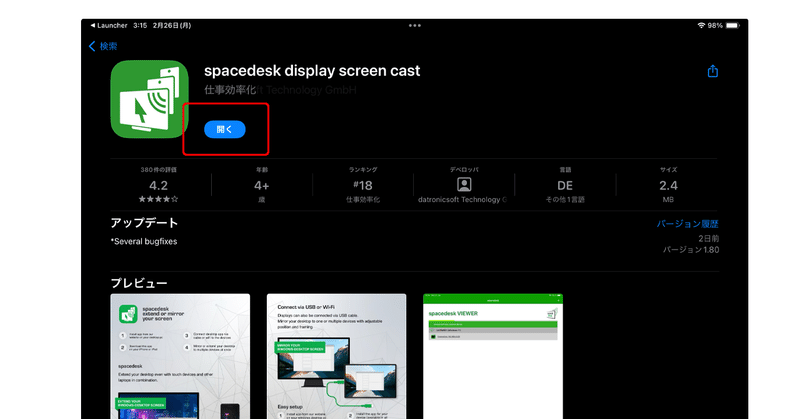Image resolution: width=800 pixels, height=419 pixels.
Task: Tap the 4+ age rating cell
Action: pos(262,185)
